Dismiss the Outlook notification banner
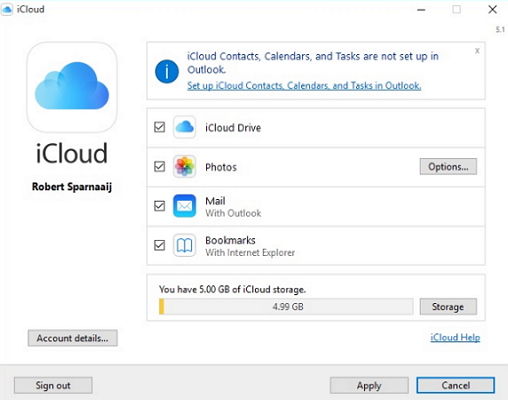The height and width of the screenshot is (400, 508). click(x=477, y=51)
